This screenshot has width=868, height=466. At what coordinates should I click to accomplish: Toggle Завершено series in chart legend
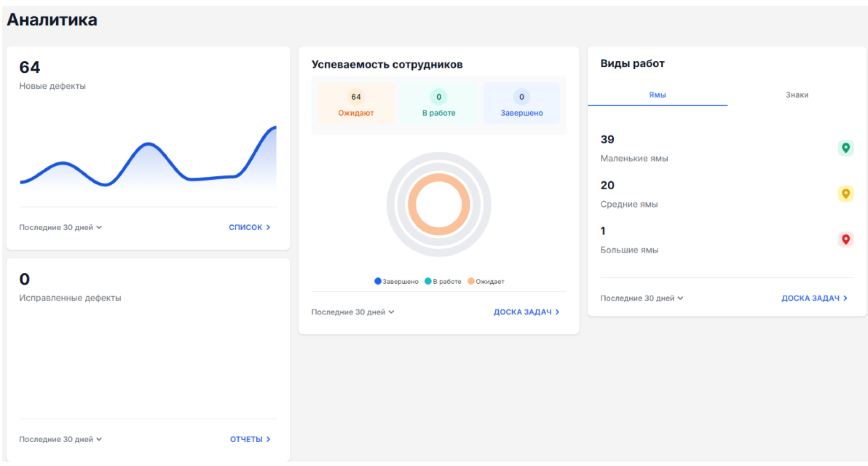coord(396,281)
